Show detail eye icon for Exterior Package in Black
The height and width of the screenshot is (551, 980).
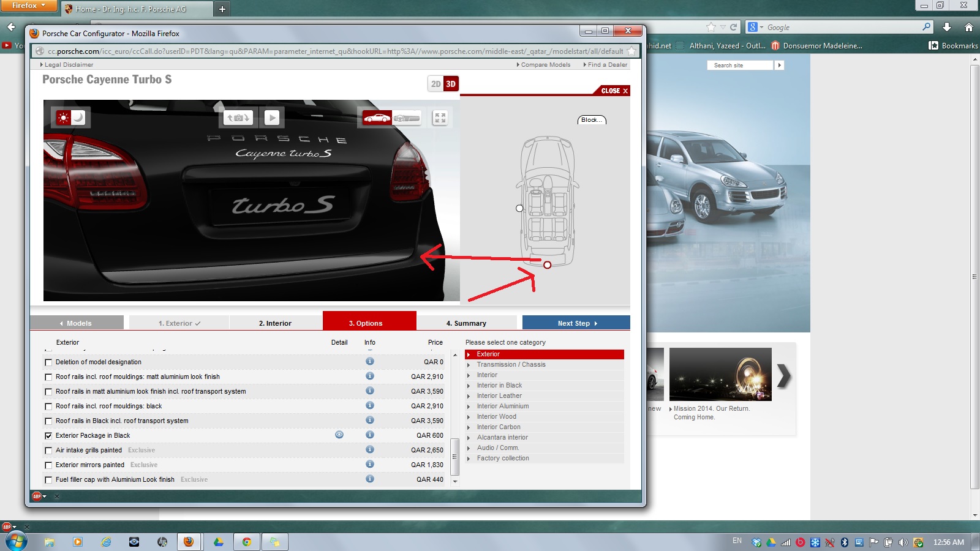(339, 435)
